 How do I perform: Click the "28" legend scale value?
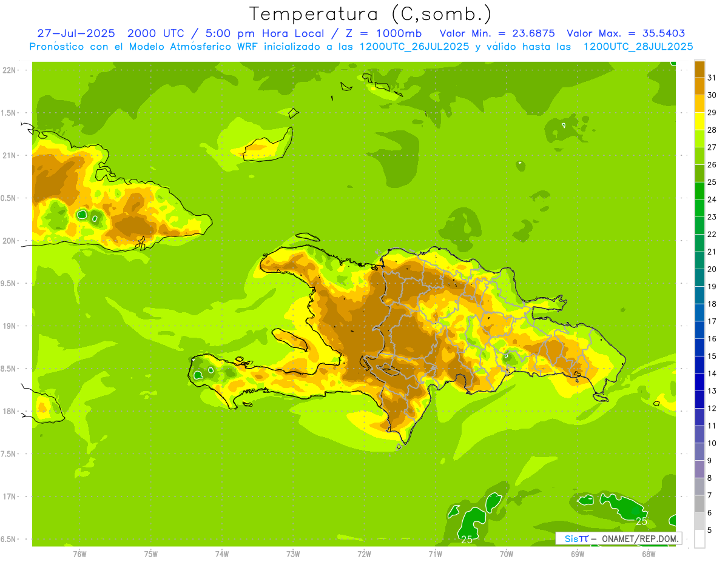[712, 130]
